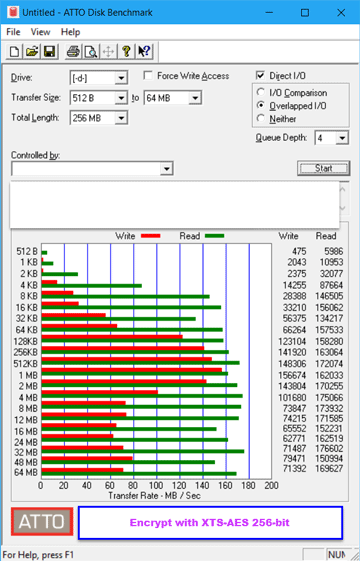Click the read value 150994
The width and height of the screenshot is (360, 561).
click(329, 458)
